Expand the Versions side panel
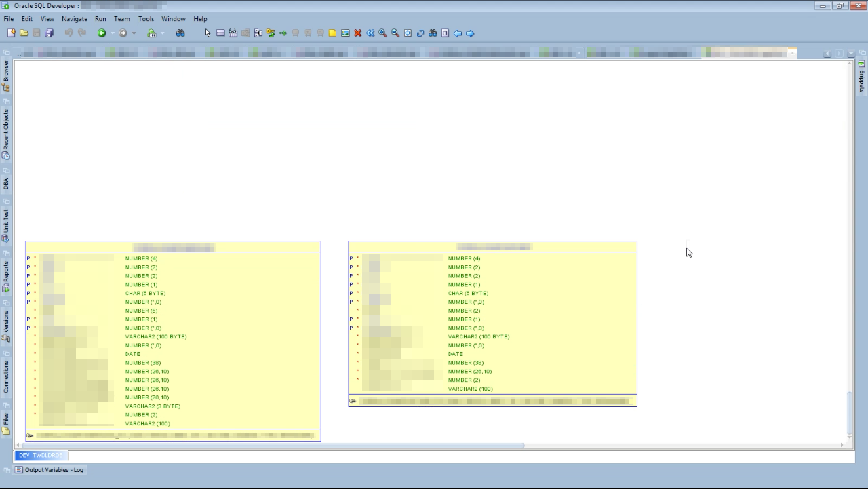 click(6, 326)
